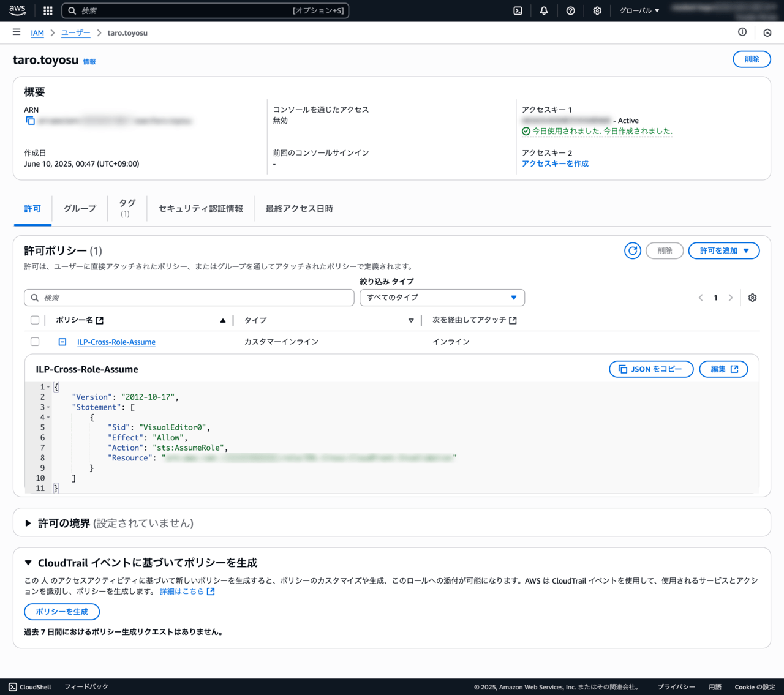Click the Policy name column header
Screen dimensions: 784x695
point(79,320)
